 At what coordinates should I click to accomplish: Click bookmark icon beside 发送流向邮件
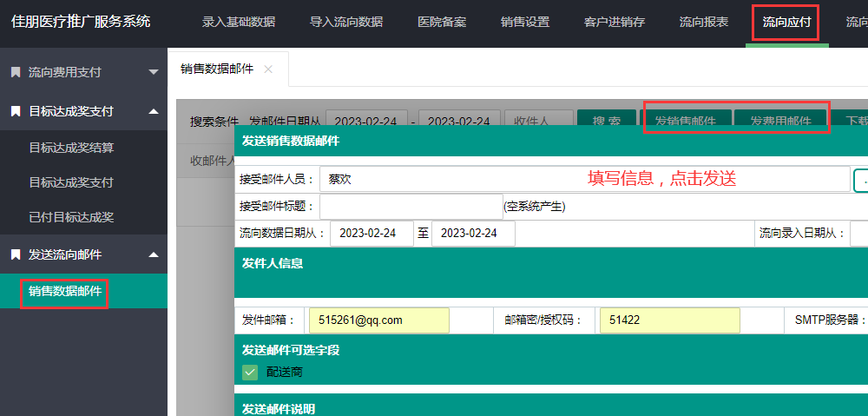pyautogui.click(x=16, y=254)
